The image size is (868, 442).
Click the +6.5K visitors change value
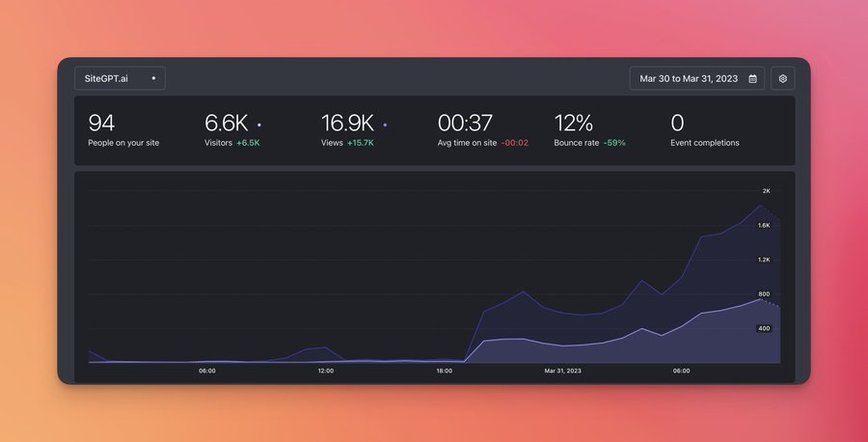(x=248, y=143)
